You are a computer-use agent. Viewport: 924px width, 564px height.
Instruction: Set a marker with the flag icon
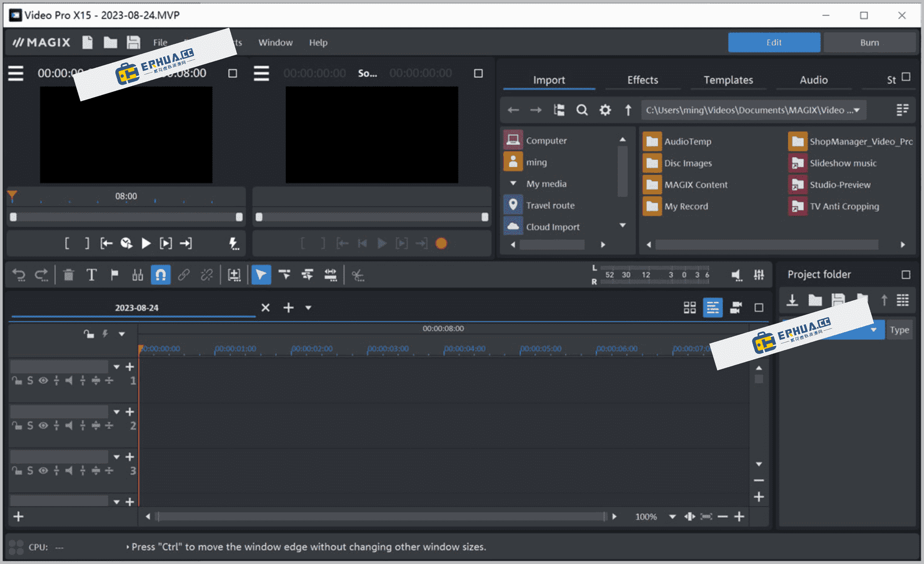point(114,274)
